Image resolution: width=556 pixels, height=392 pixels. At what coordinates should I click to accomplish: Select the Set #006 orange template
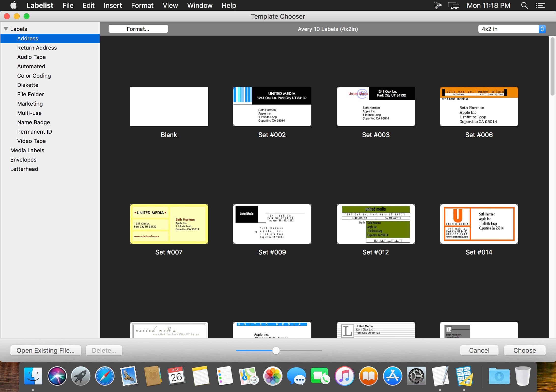[x=479, y=107]
